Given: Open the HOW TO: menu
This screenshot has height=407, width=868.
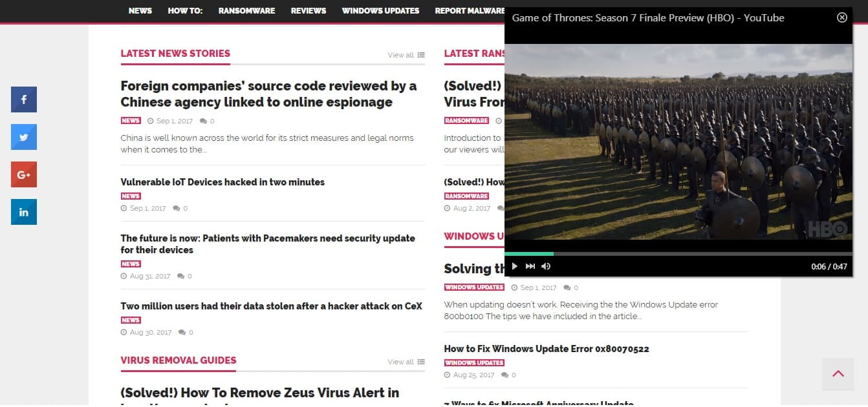Looking at the screenshot, I should [185, 10].
